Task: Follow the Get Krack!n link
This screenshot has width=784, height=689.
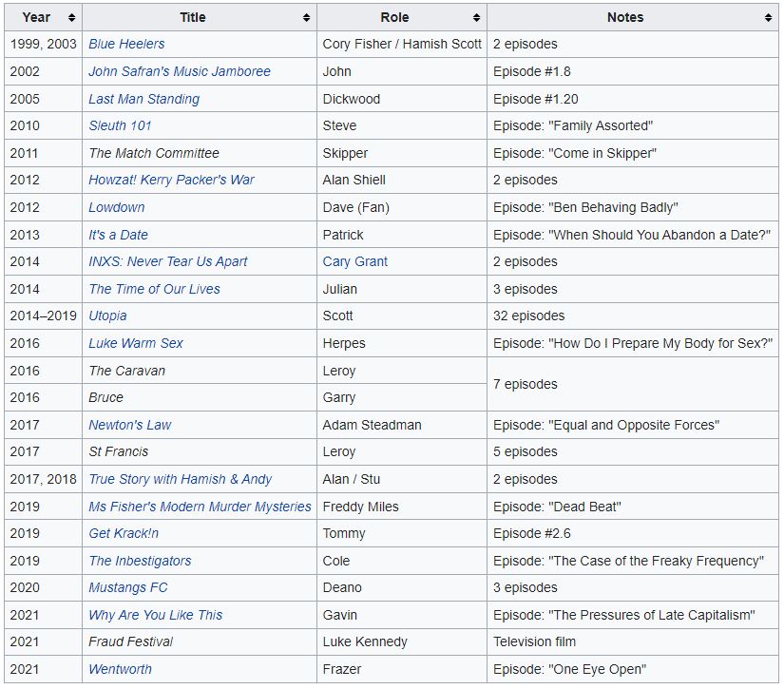Action: click(124, 533)
